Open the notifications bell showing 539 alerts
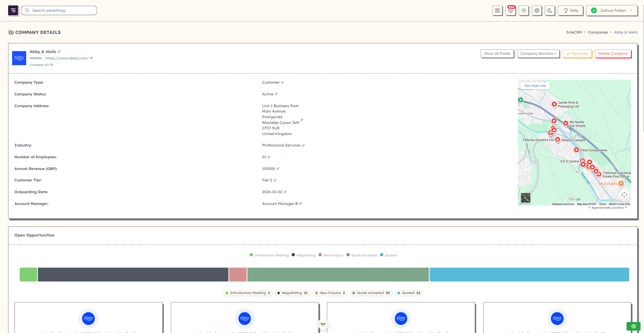The image size is (644, 333). pyautogui.click(x=510, y=10)
